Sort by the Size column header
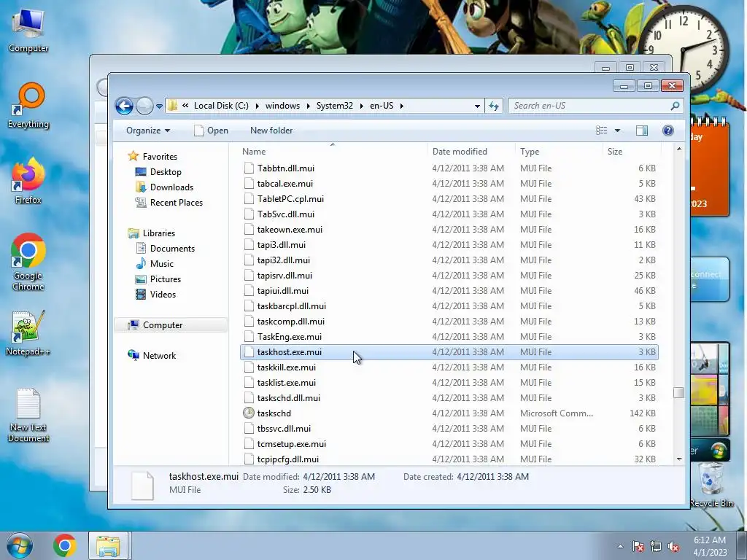Screen dimensions: 747x560 (632, 152)
